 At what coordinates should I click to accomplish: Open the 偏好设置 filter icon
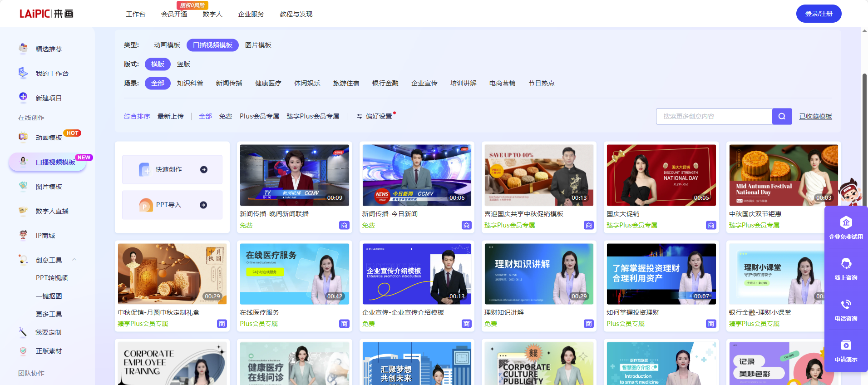(360, 116)
